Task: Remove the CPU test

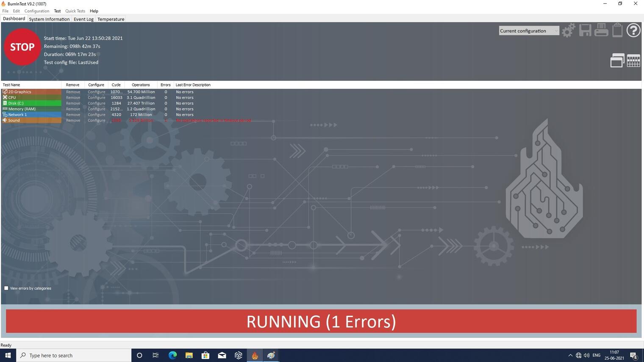Action: (73, 97)
